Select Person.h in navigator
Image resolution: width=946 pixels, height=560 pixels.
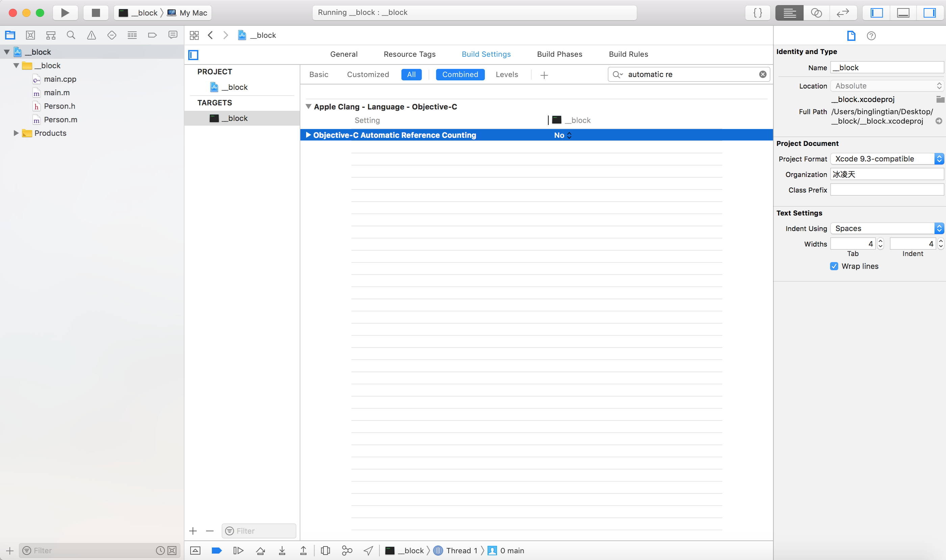59,106
